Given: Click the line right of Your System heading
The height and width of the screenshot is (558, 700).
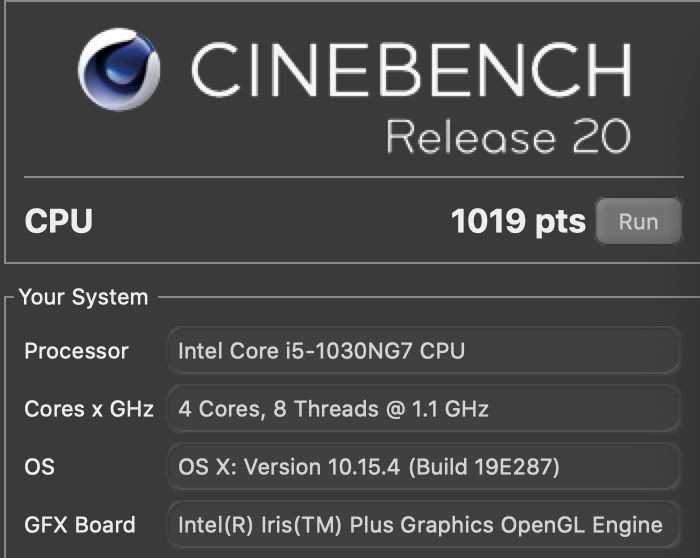Looking at the screenshot, I should 429,296.
